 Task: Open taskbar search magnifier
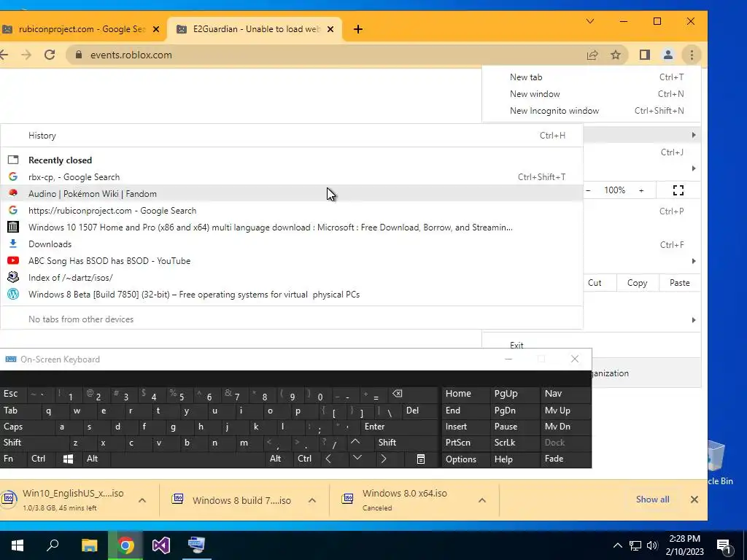[53, 545]
